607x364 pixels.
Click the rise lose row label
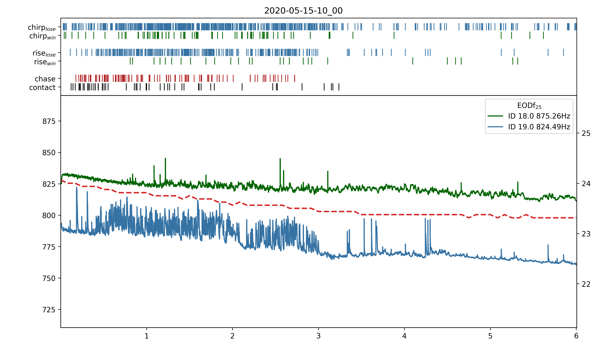pos(44,53)
